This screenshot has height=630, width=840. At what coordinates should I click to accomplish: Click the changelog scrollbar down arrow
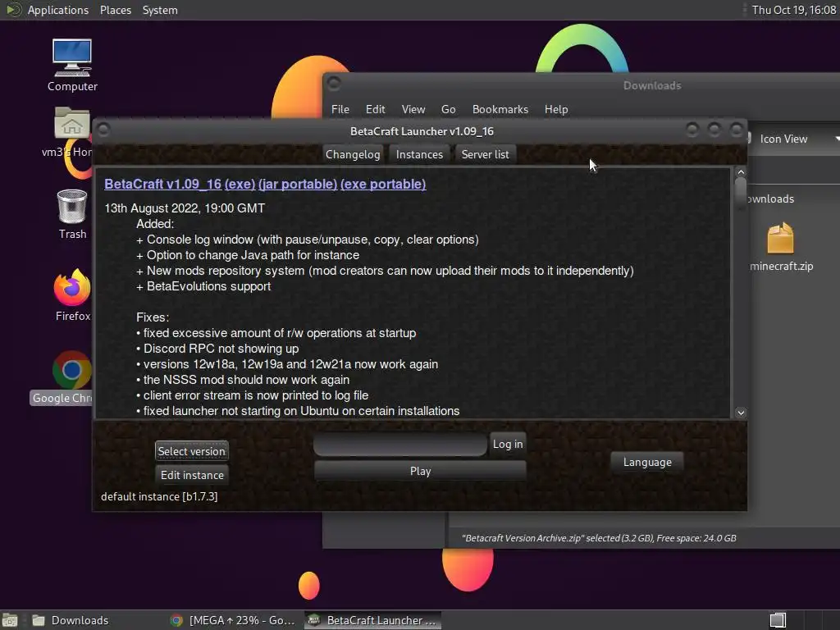(x=741, y=413)
